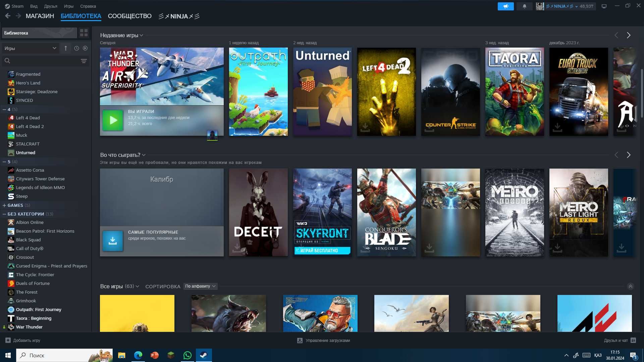The image size is (644, 362).
Task: Open File Explorer from taskbar
Action: click(x=121, y=355)
